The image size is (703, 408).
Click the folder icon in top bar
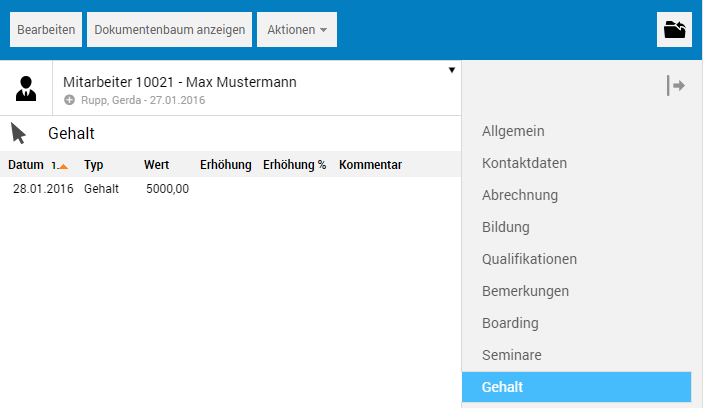click(675, 30)
